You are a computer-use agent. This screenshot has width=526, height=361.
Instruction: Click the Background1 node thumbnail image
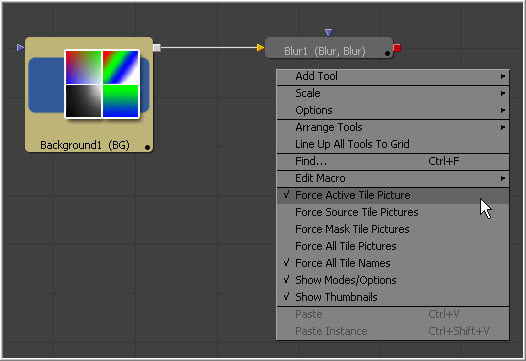point(102,84)
